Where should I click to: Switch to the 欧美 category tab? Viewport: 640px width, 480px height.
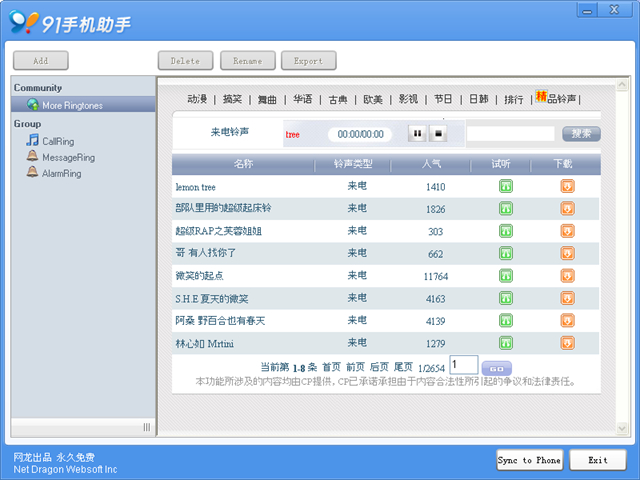click(373, 99)
